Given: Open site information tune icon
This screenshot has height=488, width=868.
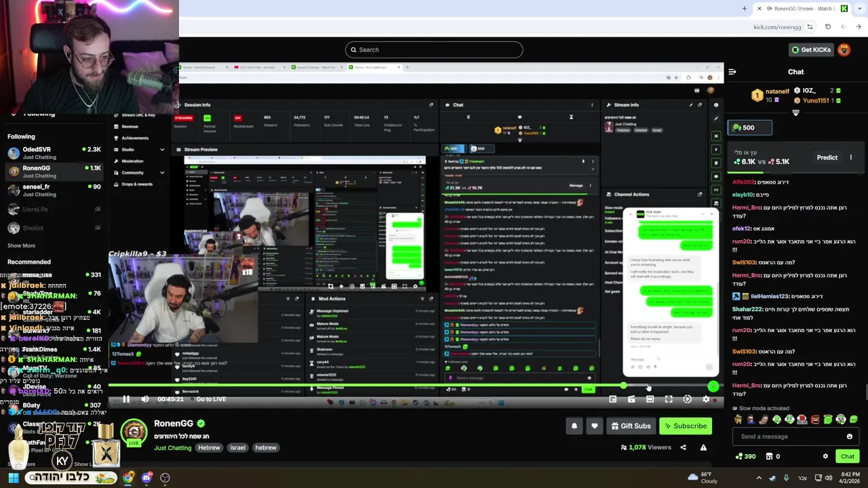Looking at the screenshot, I should [x=810, y=27].
